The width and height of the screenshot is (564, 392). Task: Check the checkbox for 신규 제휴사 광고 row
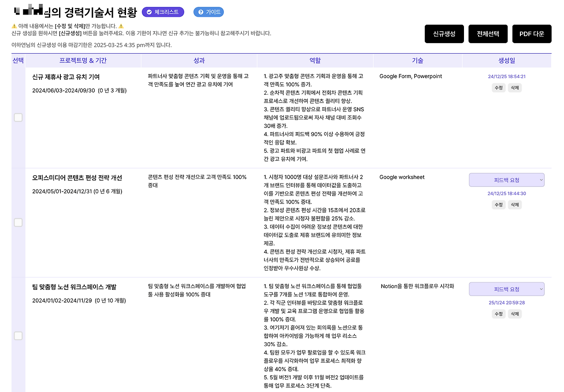(x=18, y=118)
